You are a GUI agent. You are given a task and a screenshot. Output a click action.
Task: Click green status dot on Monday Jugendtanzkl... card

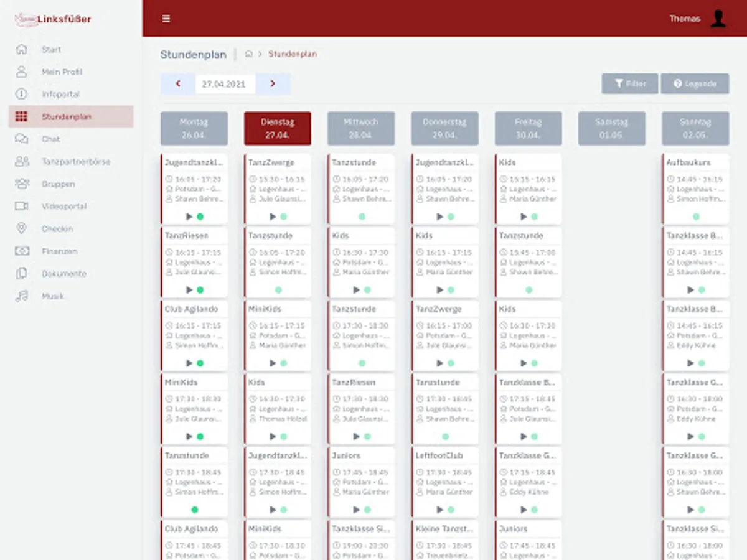[x=200, y=217]
